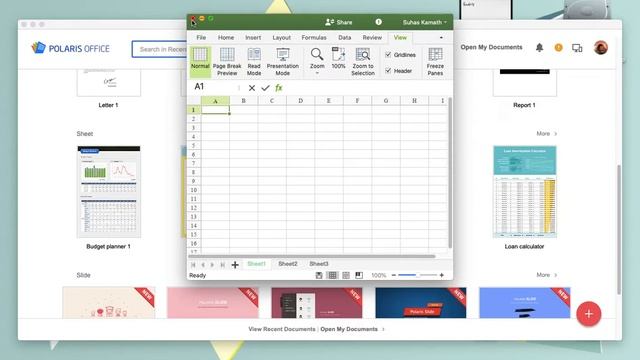Open connected devices icon in Polaris Office
This screenshot has width=640, height=360.
(577, 48)
